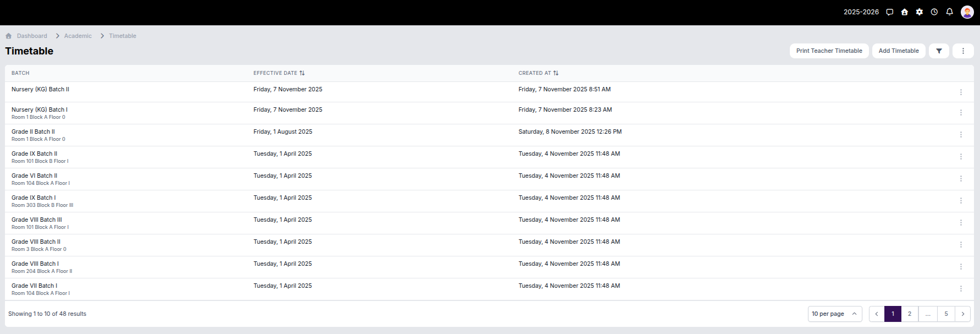
Task: Select Grade VII Batch I row name
Action: pos(34,286)
